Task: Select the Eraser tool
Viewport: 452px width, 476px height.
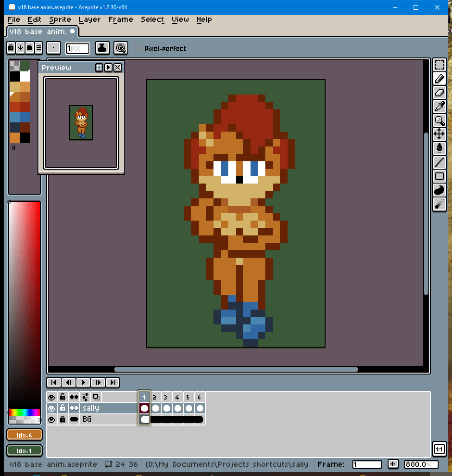Action: pos(439,93)
